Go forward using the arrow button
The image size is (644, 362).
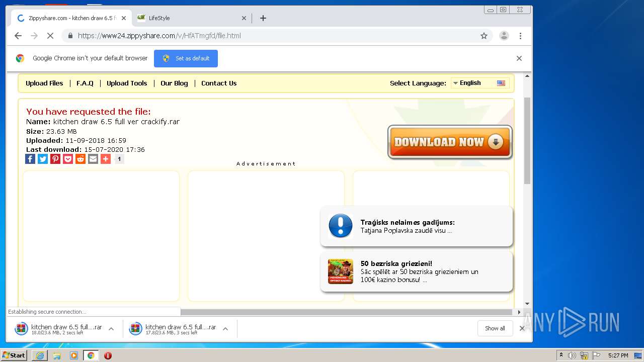pyautogui.click(x=34, y=36)
